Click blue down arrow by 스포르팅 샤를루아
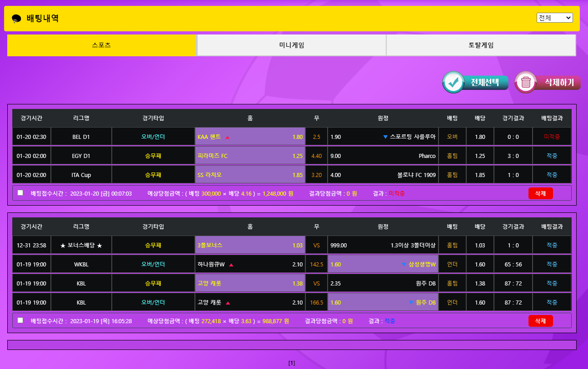Image resolution: width=588 pixels, height=369 pixels. point(385,137)
